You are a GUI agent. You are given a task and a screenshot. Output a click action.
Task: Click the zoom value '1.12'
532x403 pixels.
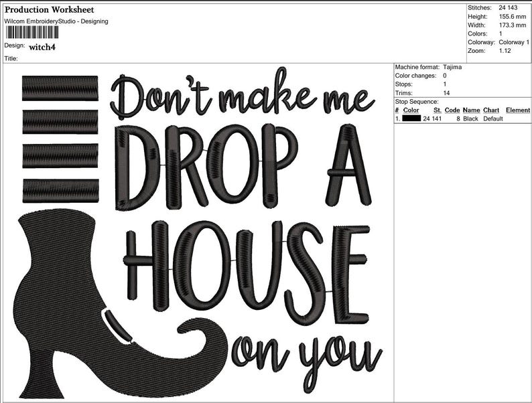coord(505,51)
